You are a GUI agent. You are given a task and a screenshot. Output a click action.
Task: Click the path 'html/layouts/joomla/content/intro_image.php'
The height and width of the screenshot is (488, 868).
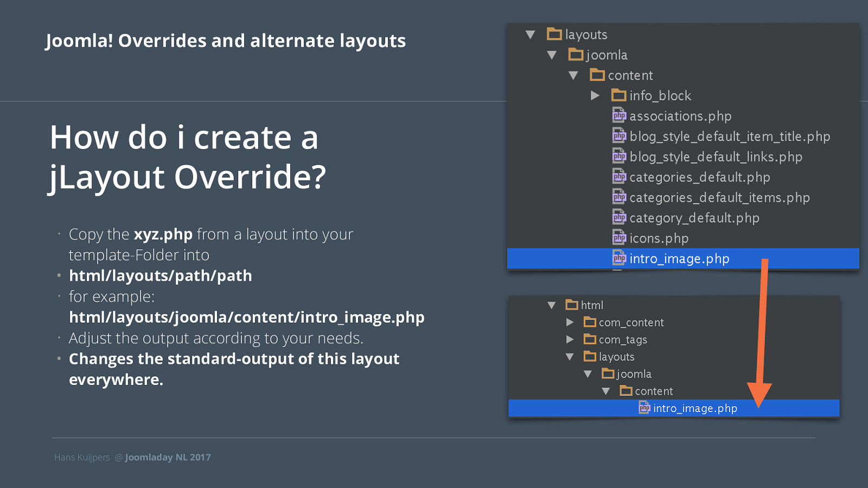point(247,317)
